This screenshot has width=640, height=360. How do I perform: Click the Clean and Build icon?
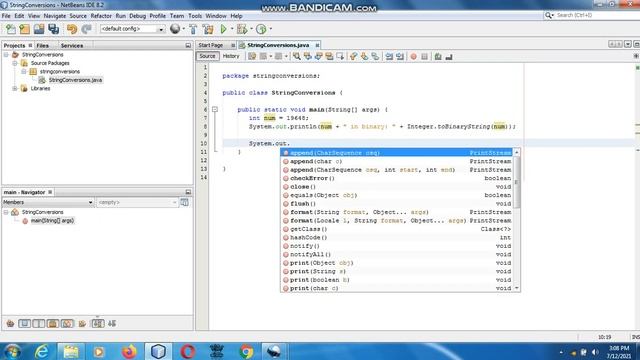pos(208,29)
